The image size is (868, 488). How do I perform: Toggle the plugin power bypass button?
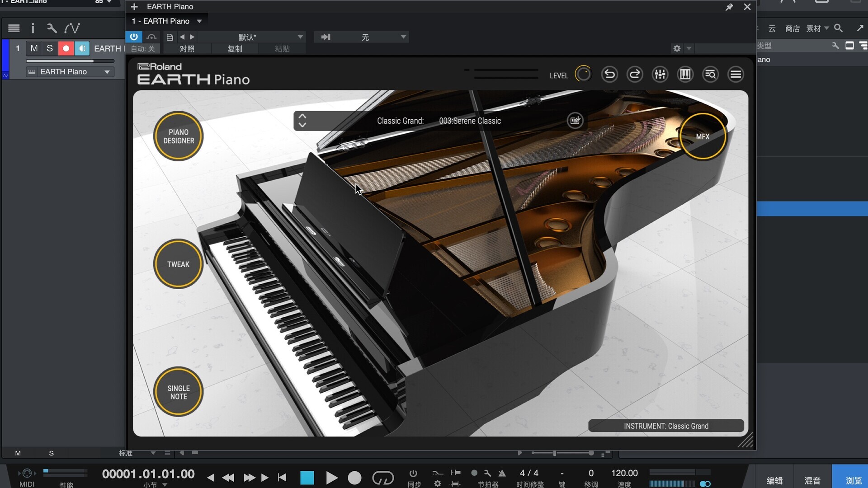pyautogui.click(x=134, y=37)
